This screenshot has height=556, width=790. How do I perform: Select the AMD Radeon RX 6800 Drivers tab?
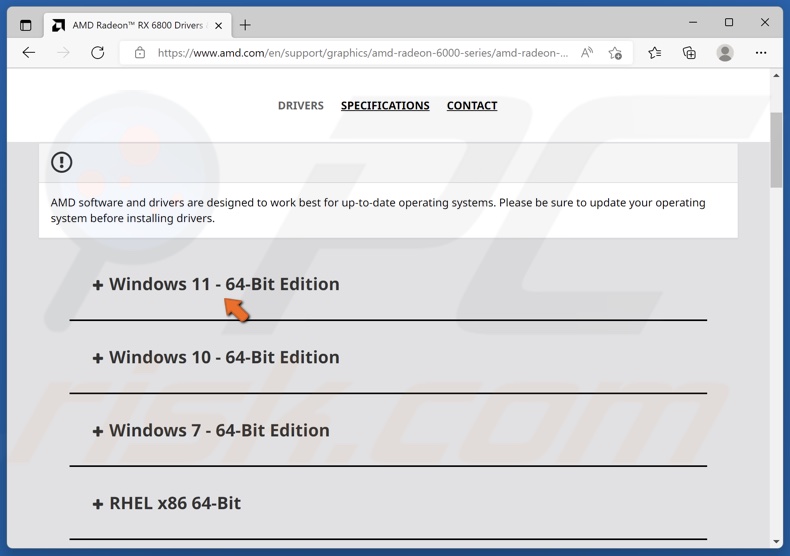pos(138,25)
